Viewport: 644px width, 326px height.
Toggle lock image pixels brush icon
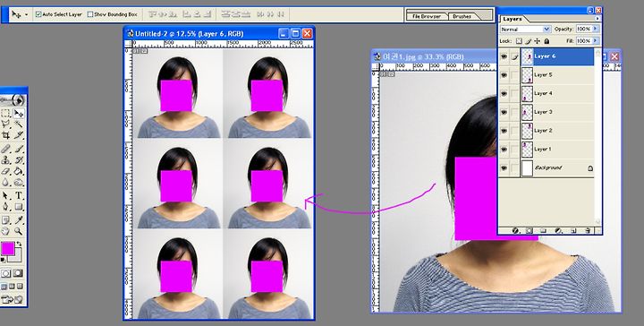coord(529,41)
